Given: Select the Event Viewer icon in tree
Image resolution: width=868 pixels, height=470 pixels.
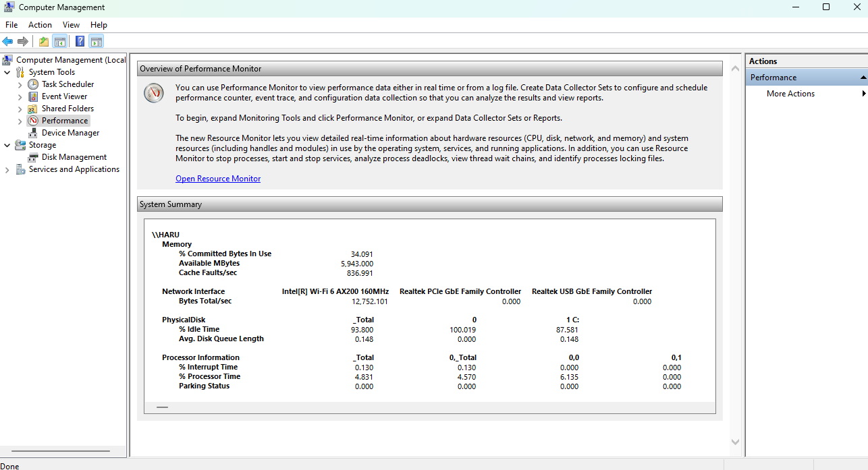Looking at the screenshot, I should click(33, 96).
